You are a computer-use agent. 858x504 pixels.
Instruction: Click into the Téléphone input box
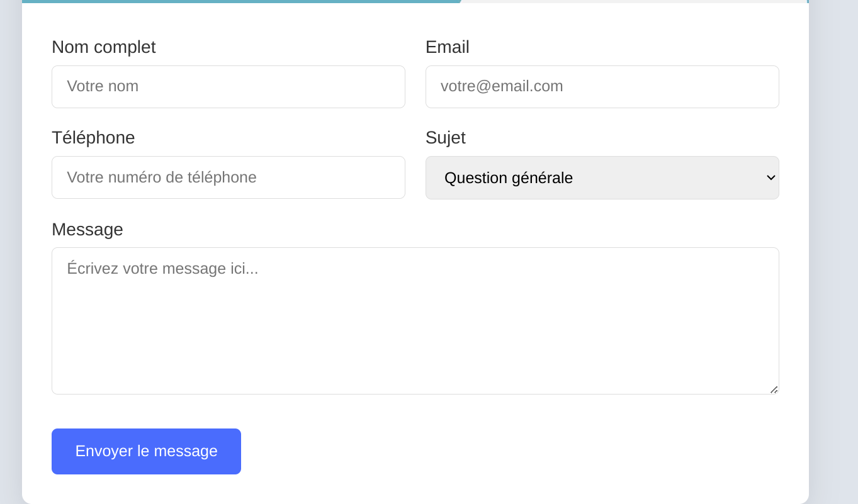point(228,177)
